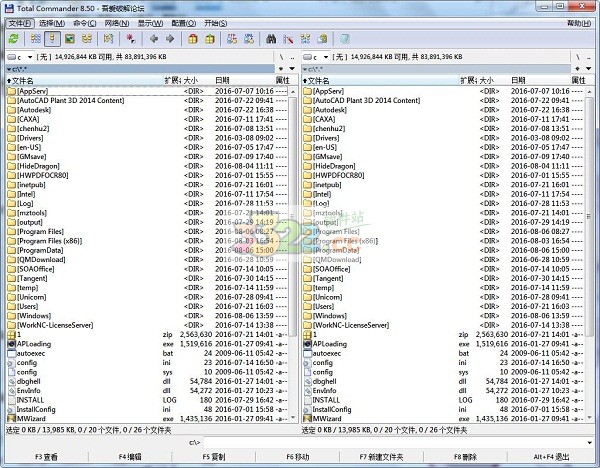Sort right panel by 大小 column header
The height and width of the screenshot is (468, 600).
click(493, 80)
